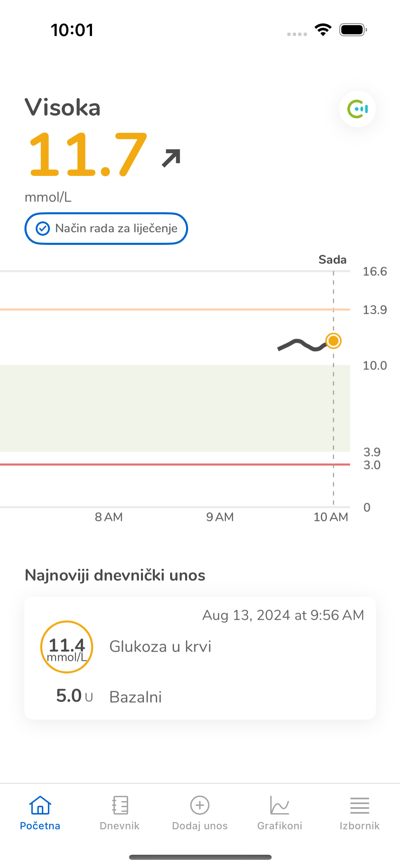Open the Izbornik menu icon
The image size is (400, 868).
click(359, 805)
